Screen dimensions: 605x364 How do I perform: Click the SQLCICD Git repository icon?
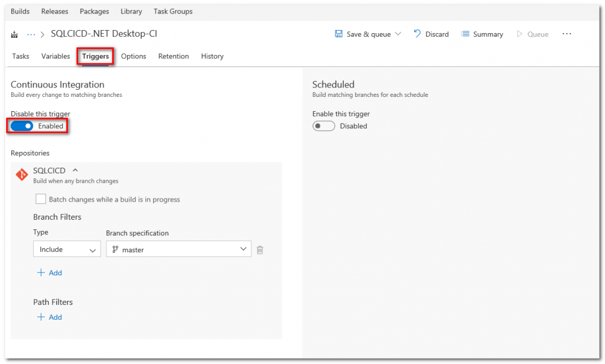(x=21, y=175)
